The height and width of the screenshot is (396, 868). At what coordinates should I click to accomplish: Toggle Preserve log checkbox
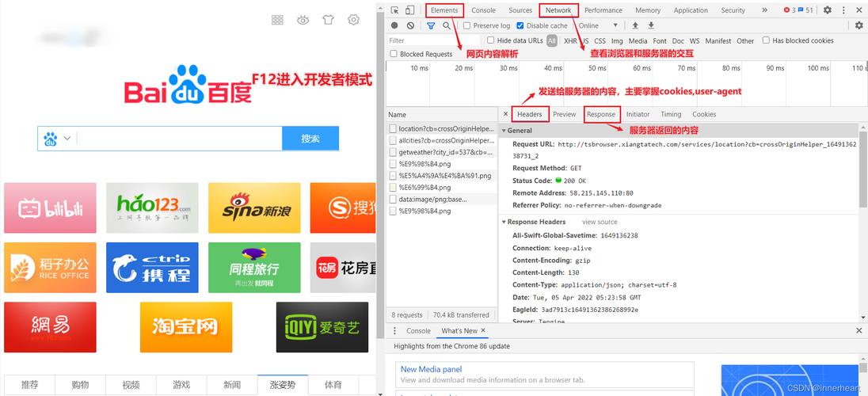(x=466, y=25)
